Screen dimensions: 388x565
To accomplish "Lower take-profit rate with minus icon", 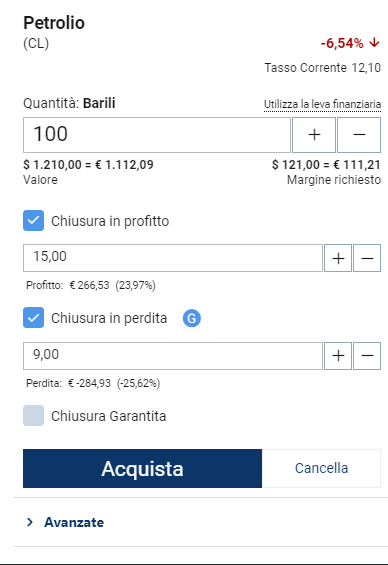I will (367, 258).
